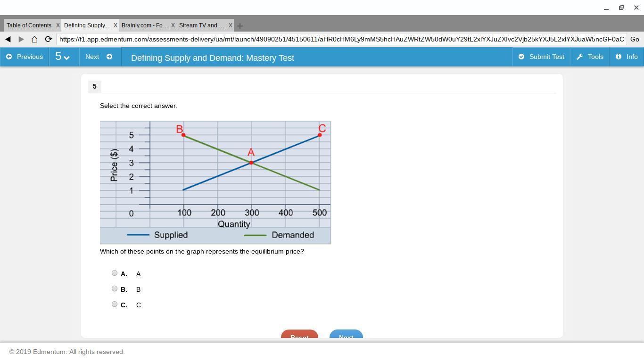Image resolution: width=644 pixels, height=362 pixels.
Task: Minimize the browser window
Action: click(x=606, y=8)
